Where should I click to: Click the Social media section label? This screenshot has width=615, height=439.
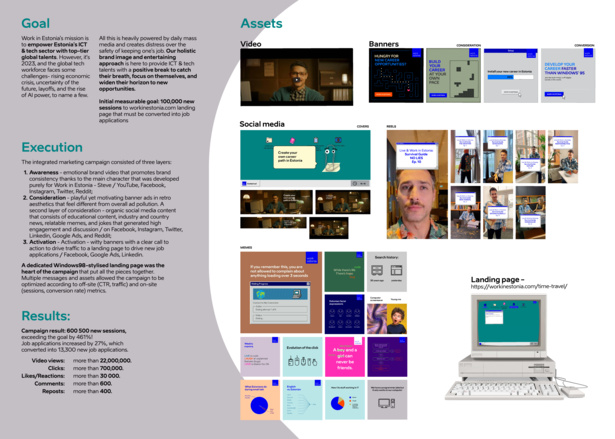[262, 124]
